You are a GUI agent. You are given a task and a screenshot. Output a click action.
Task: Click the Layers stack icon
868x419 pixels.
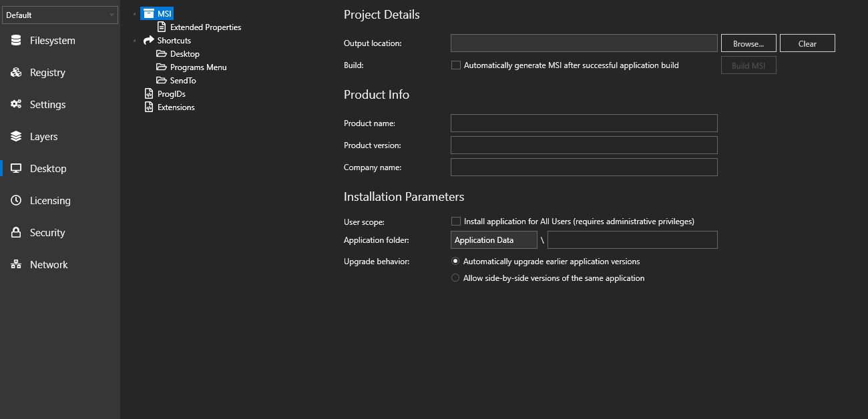pos(16,137)
